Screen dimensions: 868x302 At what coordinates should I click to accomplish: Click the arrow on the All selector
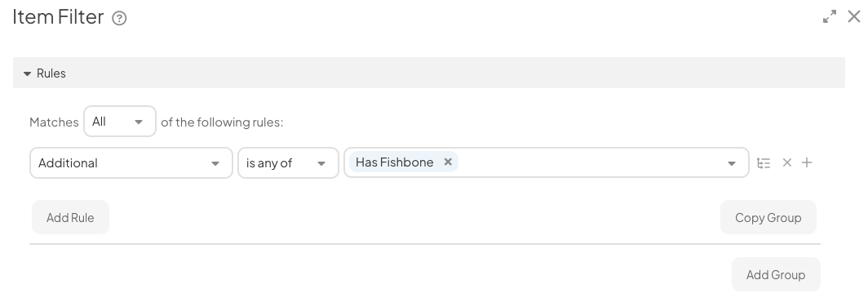(x=139, y=122)
